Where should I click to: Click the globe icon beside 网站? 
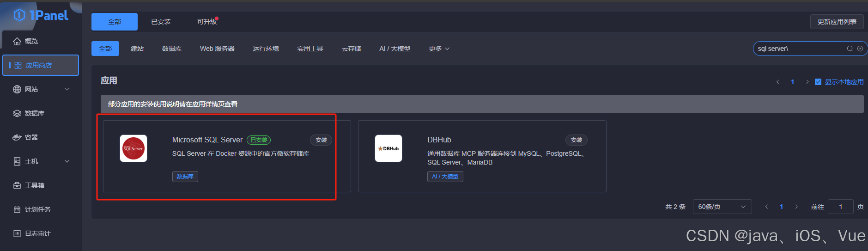pos(17,89)
